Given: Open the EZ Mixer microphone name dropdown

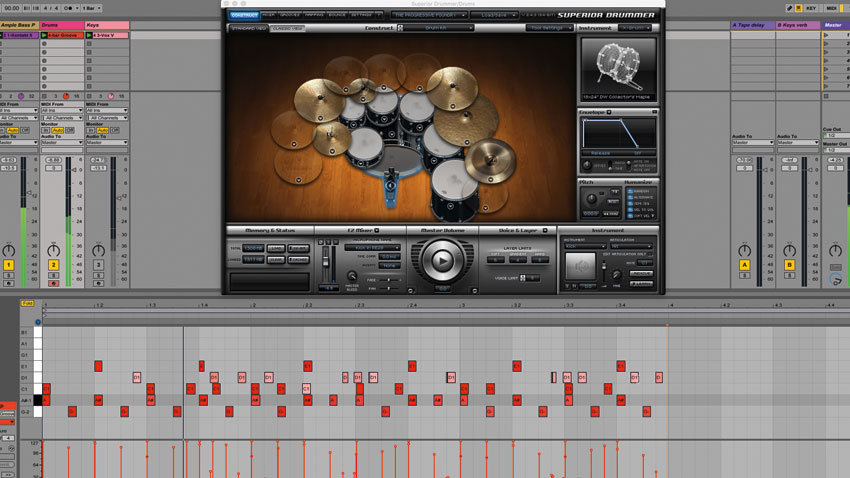Looking at the screenshot, I should [372, 248].
